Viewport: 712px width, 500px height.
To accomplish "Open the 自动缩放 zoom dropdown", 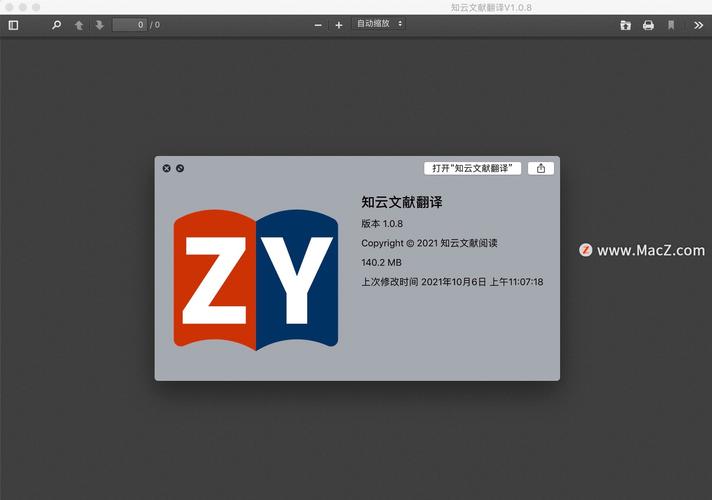I will 379,24.
